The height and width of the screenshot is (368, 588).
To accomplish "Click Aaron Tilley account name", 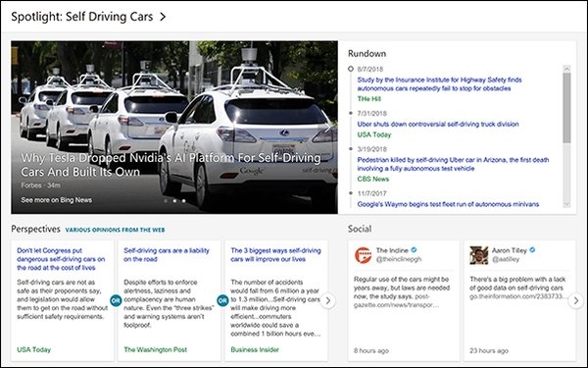I will 510,250.
